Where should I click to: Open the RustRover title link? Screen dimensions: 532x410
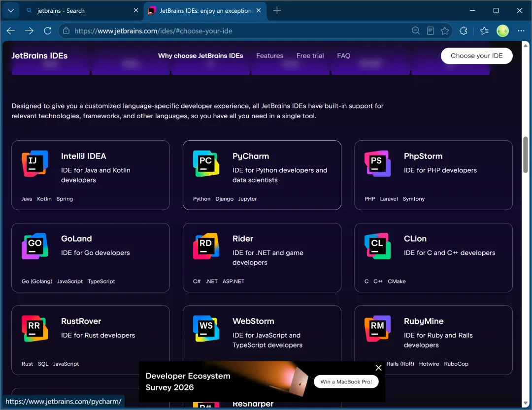click(81, 321)
